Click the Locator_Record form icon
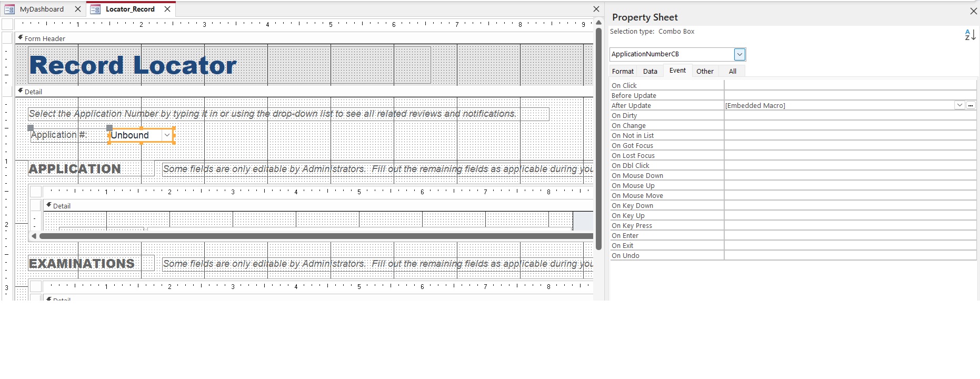Screen dimensions: 980x379 click(95, 9)
